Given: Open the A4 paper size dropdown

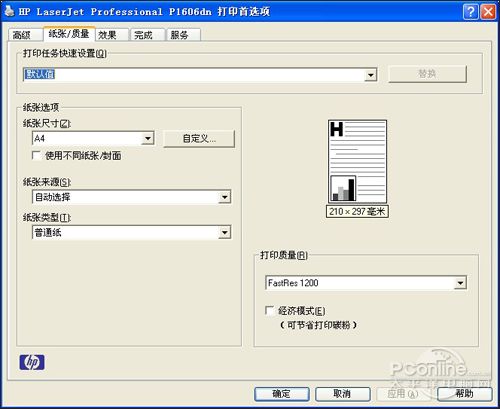Looking at the screenshot, I should tap(93, 138).
